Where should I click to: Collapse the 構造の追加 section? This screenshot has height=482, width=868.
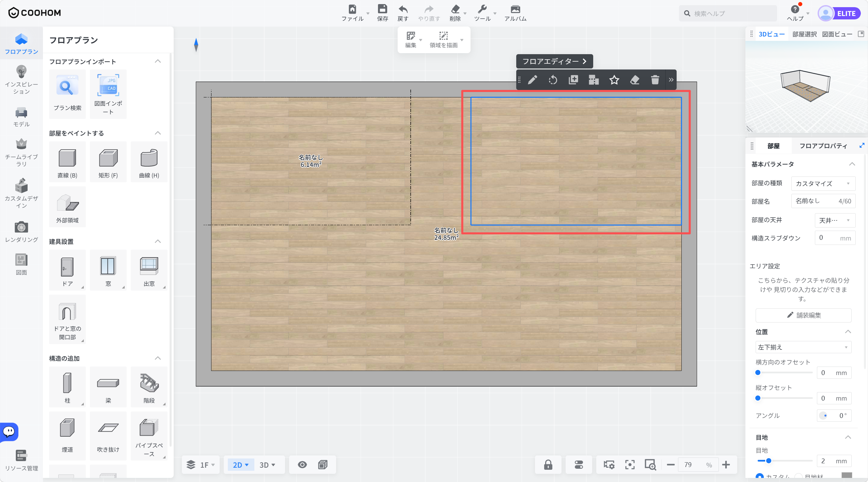point(158,358)
